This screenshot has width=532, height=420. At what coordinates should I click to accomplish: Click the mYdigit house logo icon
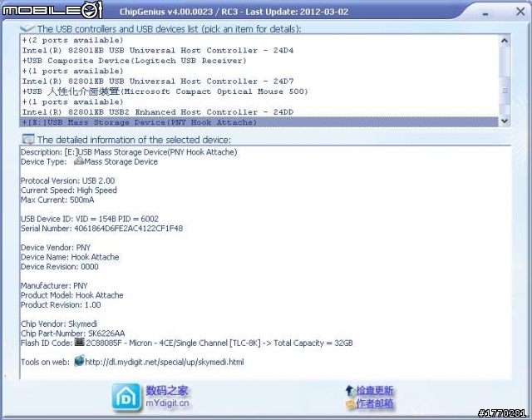pos(126,398)
